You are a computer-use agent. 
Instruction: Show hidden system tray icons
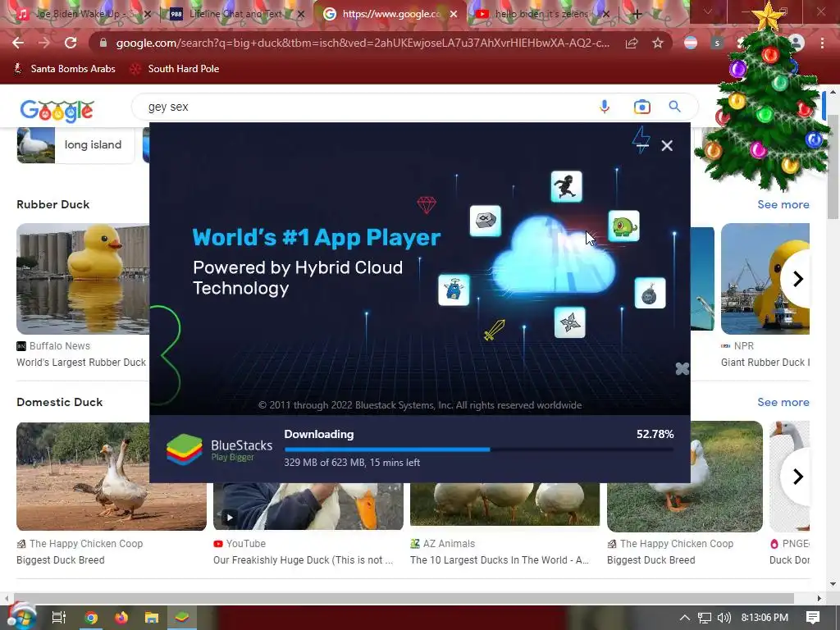685,618
